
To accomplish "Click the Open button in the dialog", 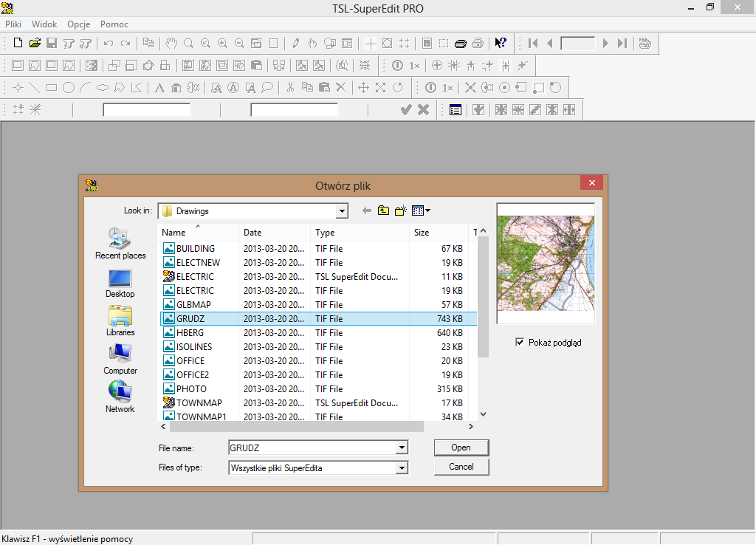I will click(461, 448).
